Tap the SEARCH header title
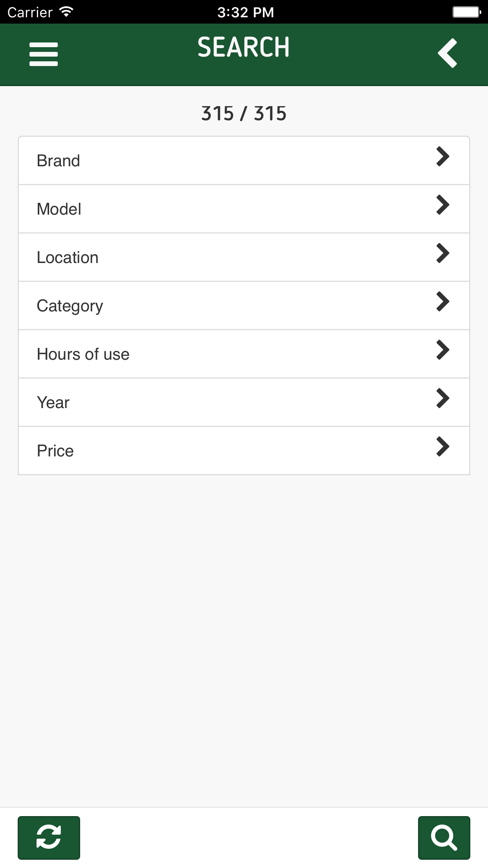The height and width of the screenshot is (868, 488). click(244, 48)
